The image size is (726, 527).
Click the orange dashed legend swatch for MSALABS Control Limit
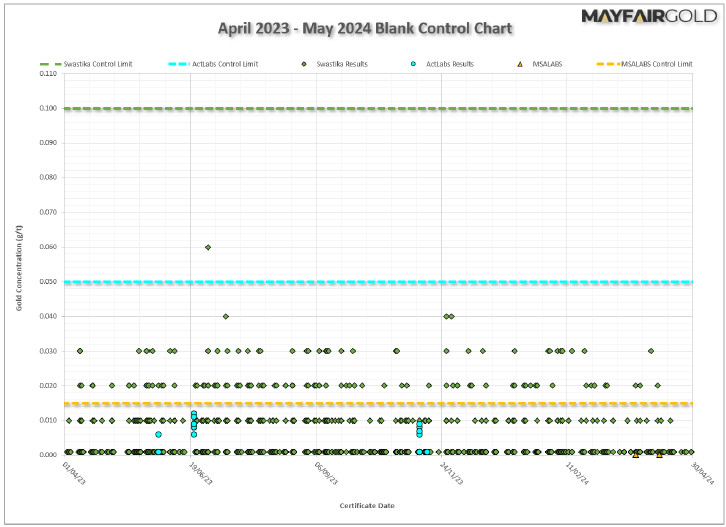(x=608, y=64)
